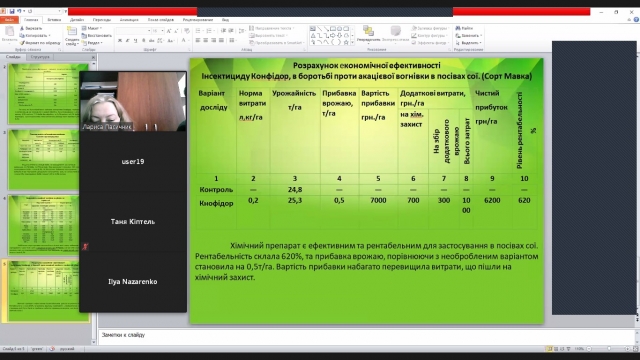Click the Shape Fill (Заливка фигуры) button

pyautogui.click(x=431, y=28)
